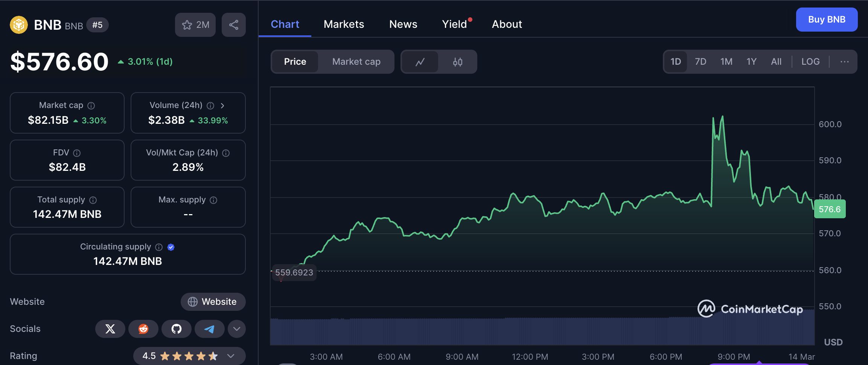
Task: Expand Volume (24h) details arrow
Action: pyautogui.click(x=222, y=106)
